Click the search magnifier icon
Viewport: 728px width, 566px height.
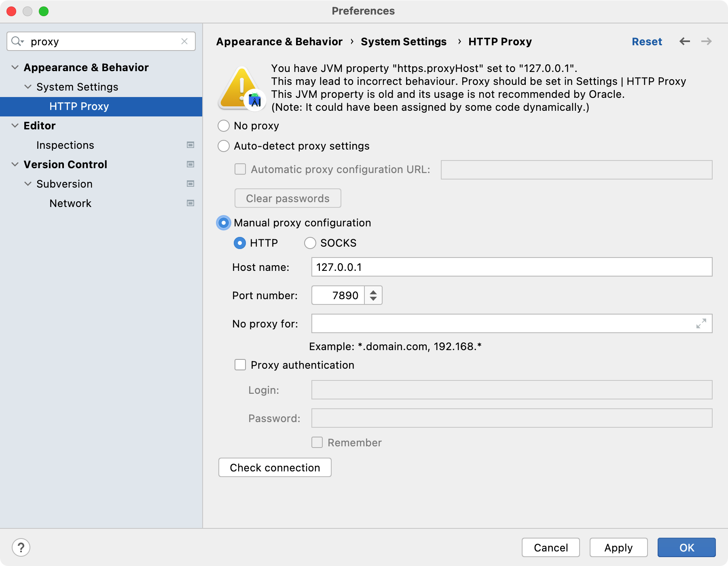pos(16,41)
